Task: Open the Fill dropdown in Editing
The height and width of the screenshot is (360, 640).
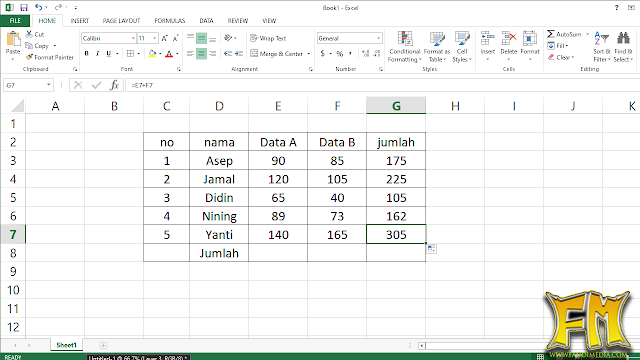Action: click(x=558, y=46)
